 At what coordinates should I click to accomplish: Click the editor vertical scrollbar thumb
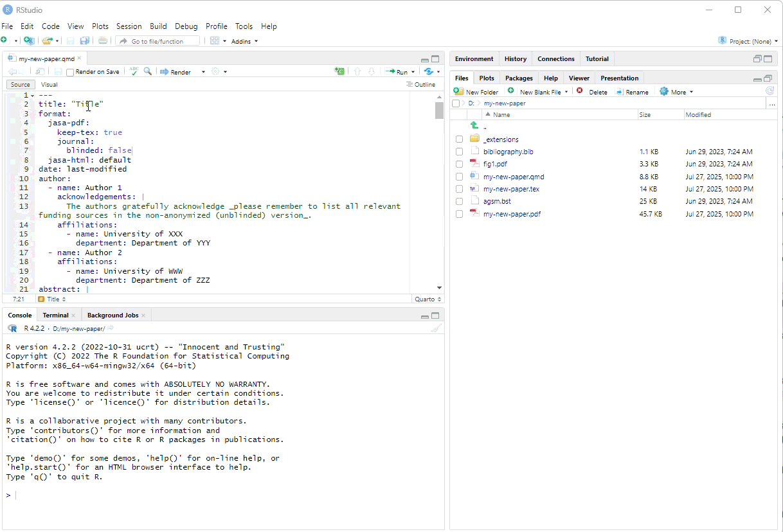click(439, 111)
